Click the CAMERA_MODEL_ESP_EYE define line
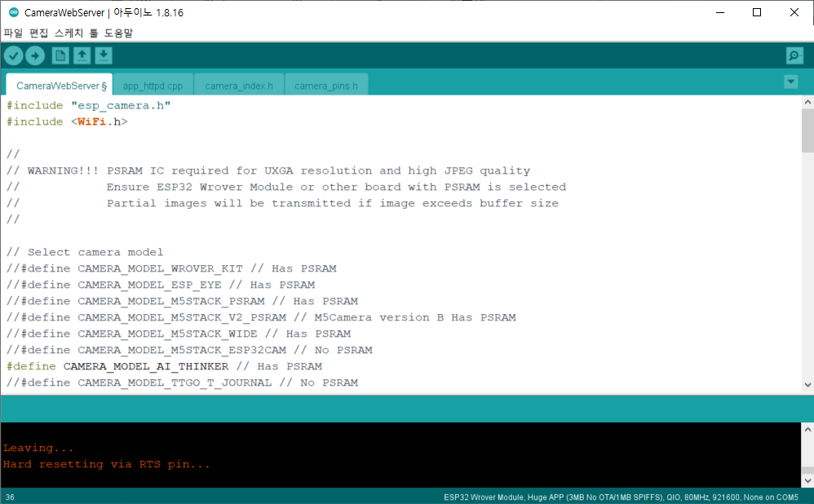 [x=161, y=285]
